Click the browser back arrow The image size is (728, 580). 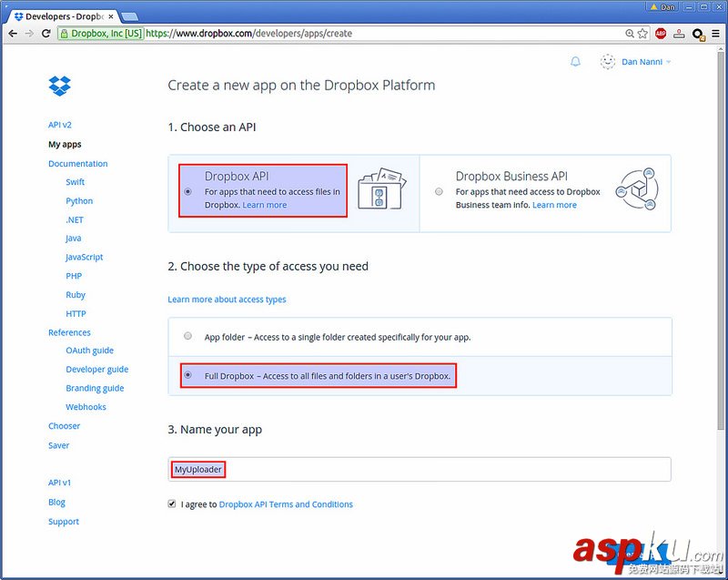click(13, 34)
